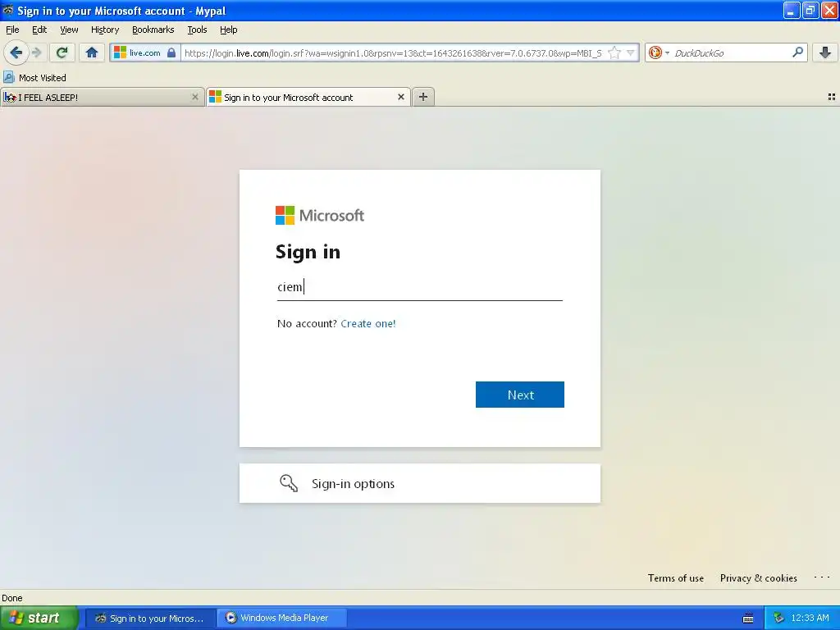Click the Microsoft logo
840x630 pixels.
pos(320,216)
